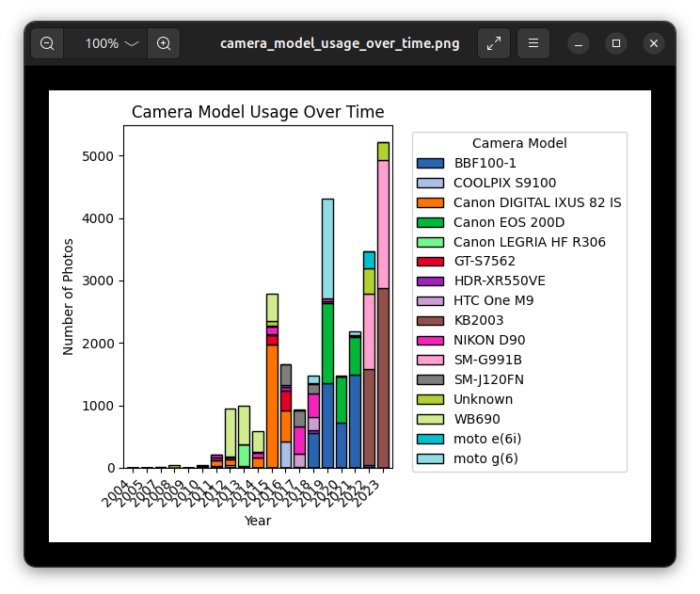Screen dimensions: 700x594
Task: Click the Canon LEGRIA HF R306 swatch
Action: point(430,242)
